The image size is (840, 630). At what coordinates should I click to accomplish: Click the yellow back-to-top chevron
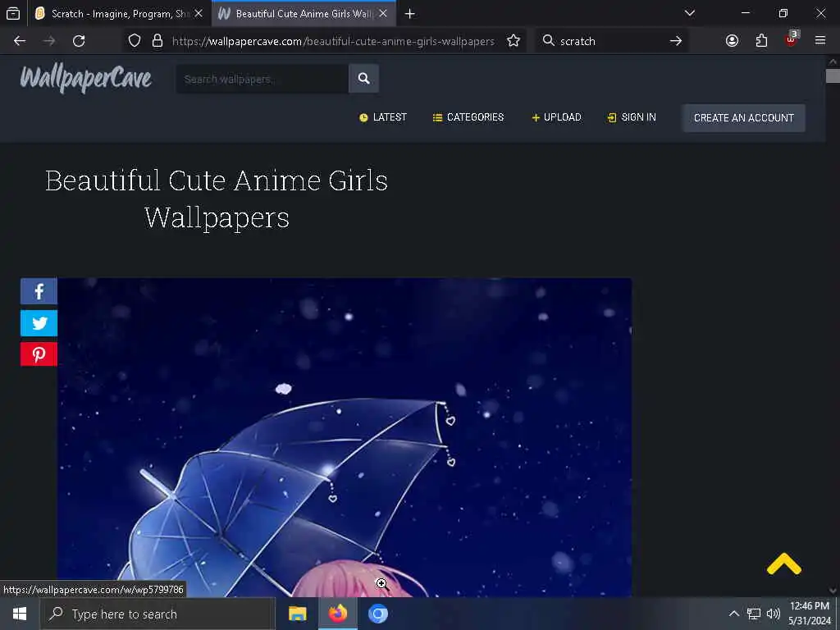tap(783, 564)
